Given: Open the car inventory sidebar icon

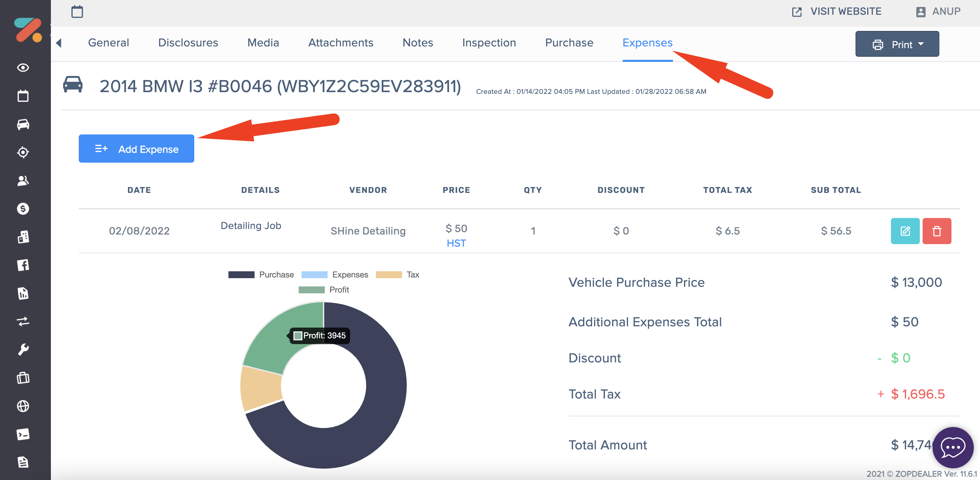Looking at the screenshot, I should coord(23,124).
